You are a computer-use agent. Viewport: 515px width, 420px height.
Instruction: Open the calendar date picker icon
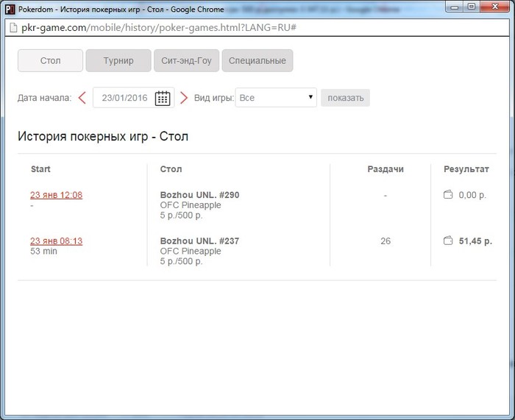pos(163,98)
